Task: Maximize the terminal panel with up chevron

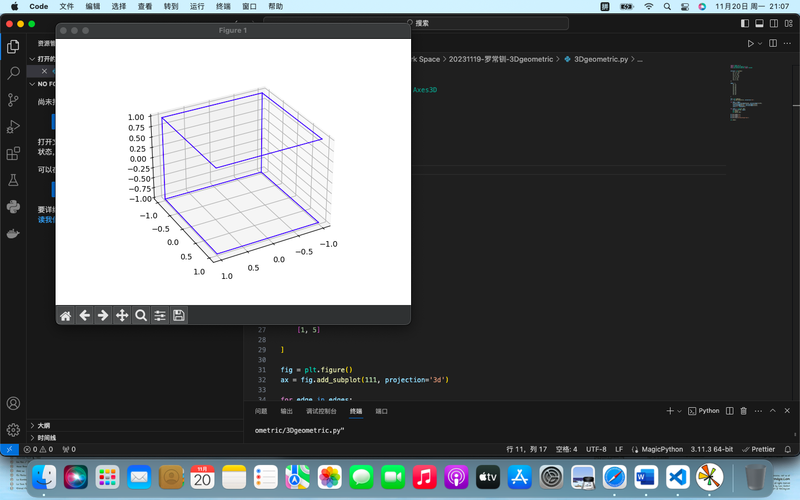Action: coord(772,411)
